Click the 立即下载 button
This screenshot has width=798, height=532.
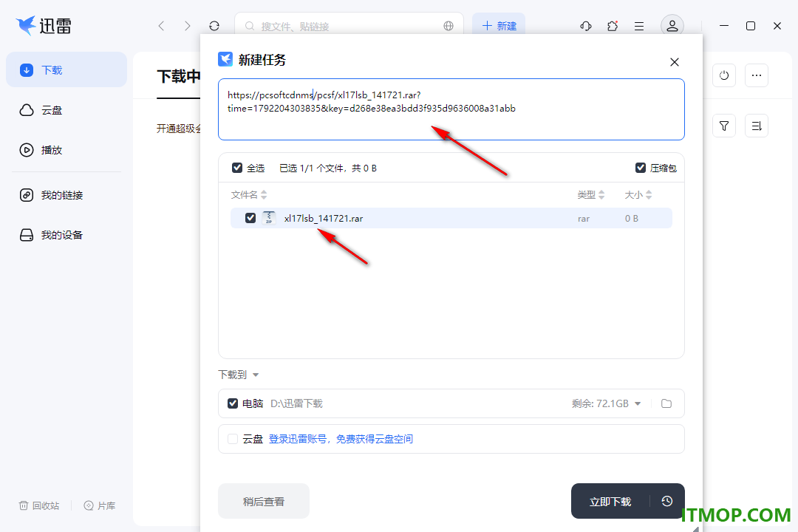(610, 502)
